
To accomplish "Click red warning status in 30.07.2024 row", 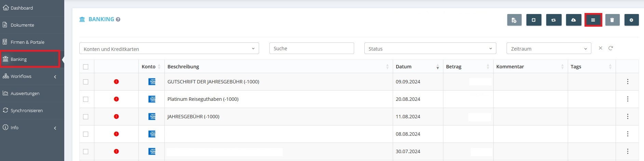I will click(116, 151).
